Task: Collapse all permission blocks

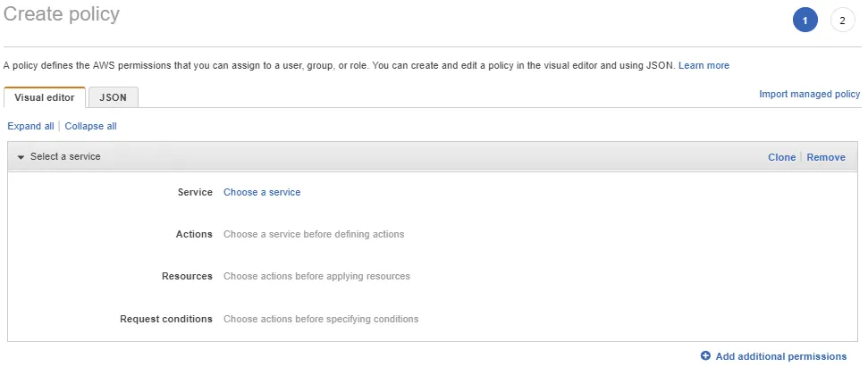Action: pos(90,126)
